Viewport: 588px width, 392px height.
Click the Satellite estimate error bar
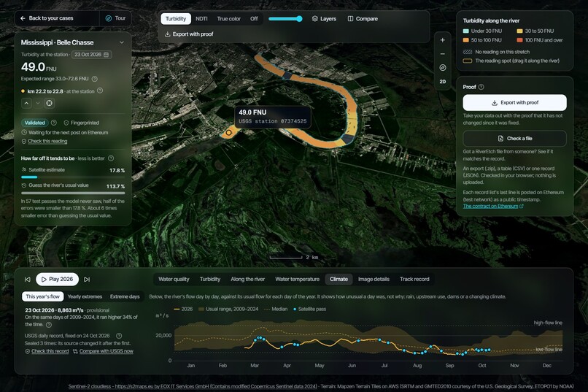73,177
